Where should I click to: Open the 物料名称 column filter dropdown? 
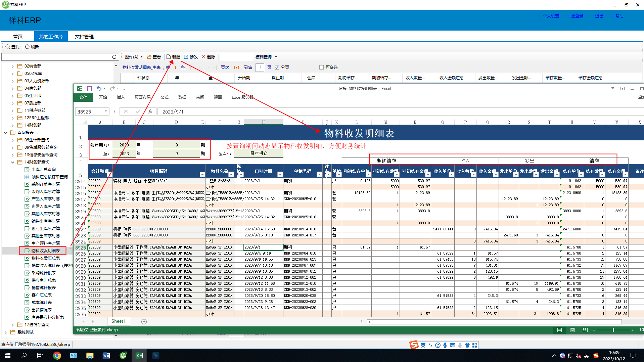(231, 174)
